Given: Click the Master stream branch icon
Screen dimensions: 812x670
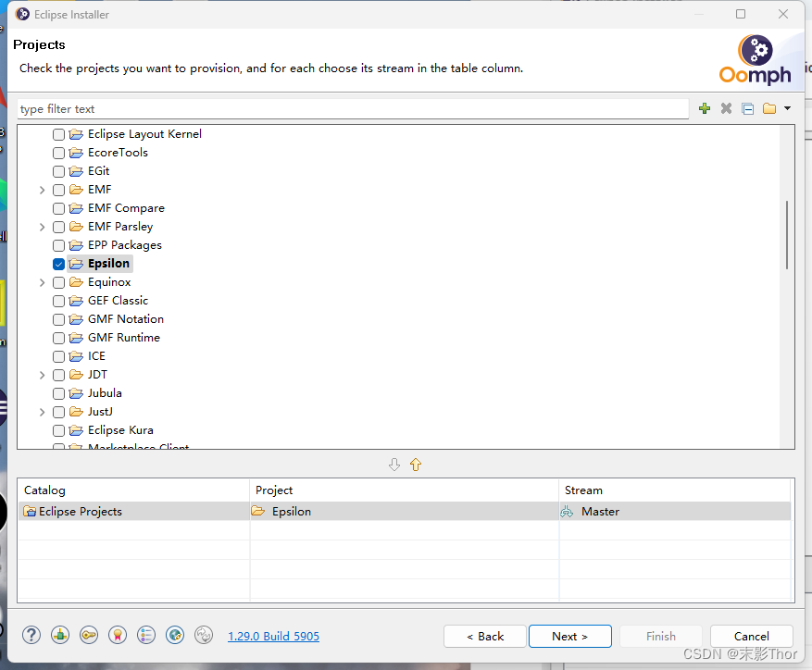Looking at the screenshot, I should [x=567, y=512].
